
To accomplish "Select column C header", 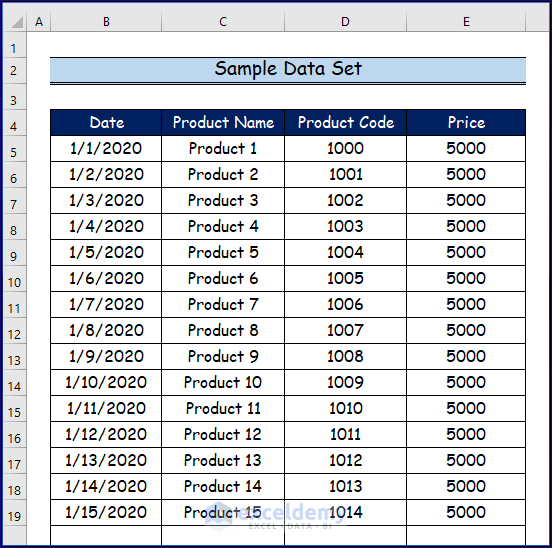I will (223, 22).
